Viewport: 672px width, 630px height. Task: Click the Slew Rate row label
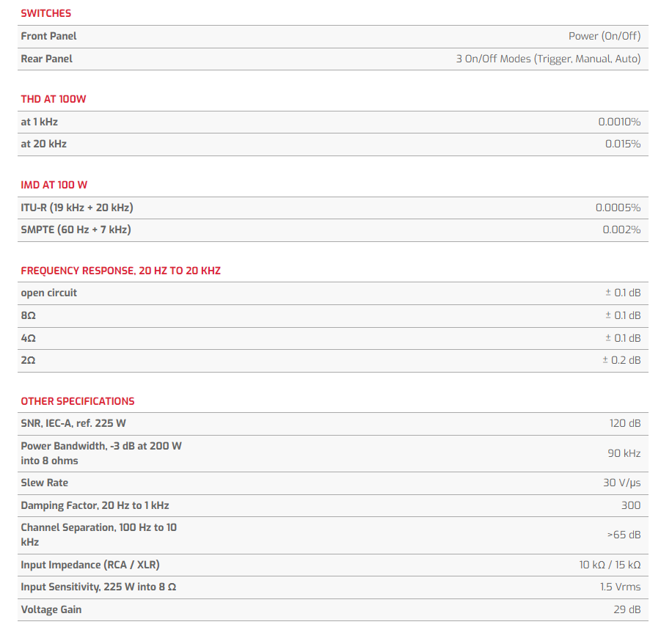44,483
